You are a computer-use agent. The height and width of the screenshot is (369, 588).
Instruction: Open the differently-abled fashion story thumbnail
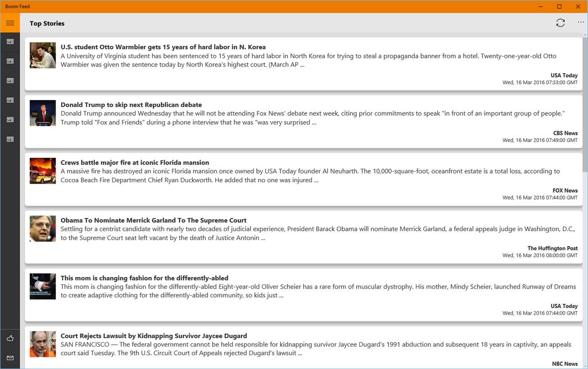(42, 287)
